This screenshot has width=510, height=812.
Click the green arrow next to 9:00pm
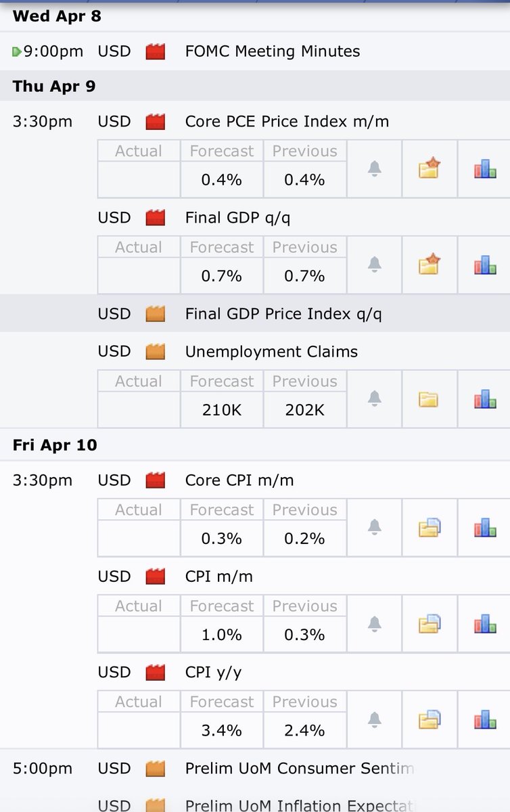(17, 52)
